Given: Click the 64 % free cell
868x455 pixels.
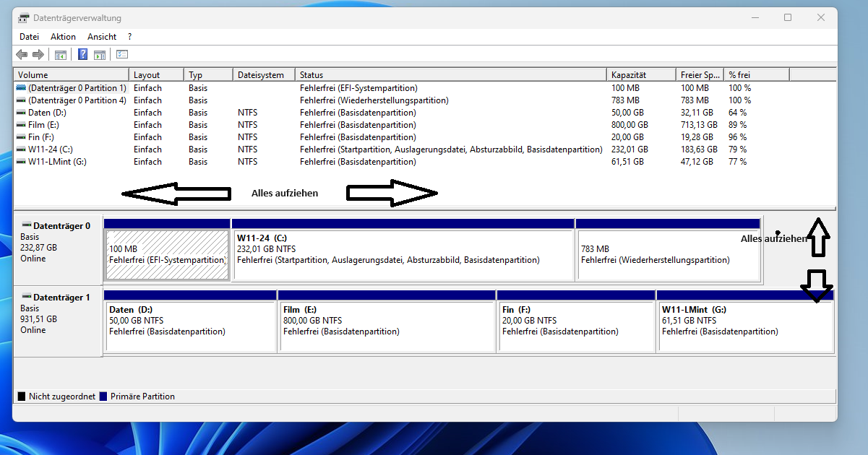Looking at the screenshot, I should [737, 113].
